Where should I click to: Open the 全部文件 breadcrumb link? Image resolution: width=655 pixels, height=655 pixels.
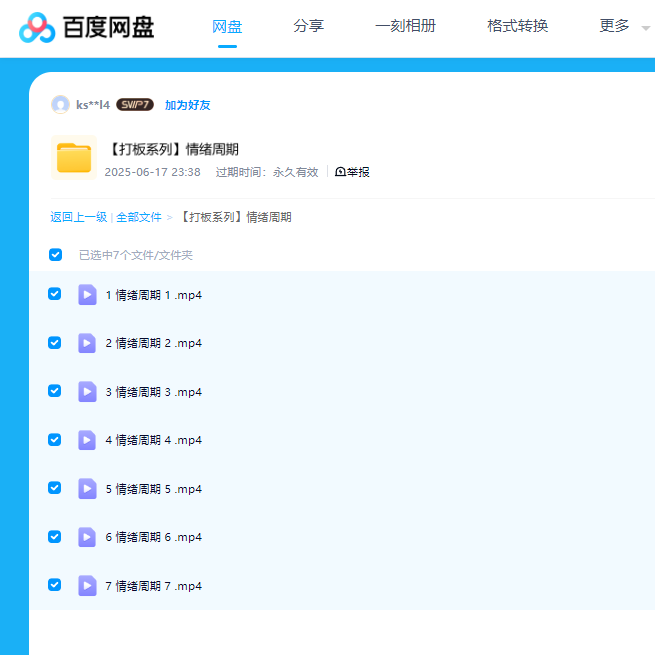click(138, 217)
